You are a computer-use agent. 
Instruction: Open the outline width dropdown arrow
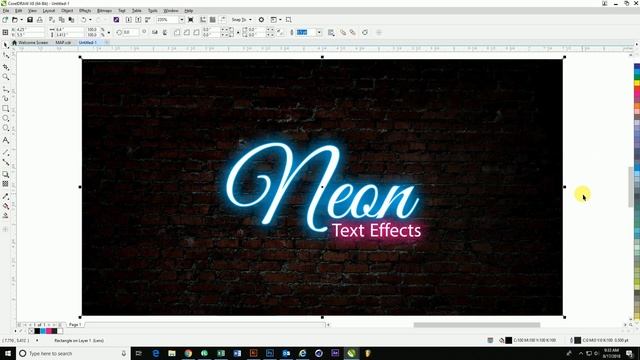click(x=319, y=32)
